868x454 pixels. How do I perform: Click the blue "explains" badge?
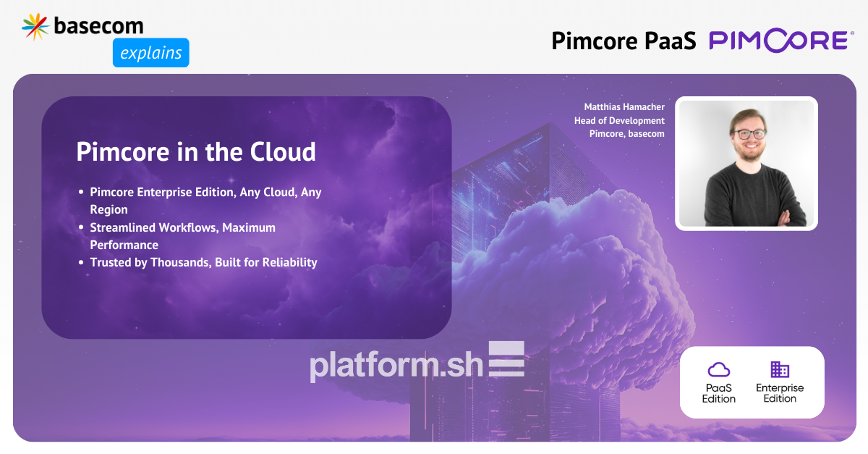[151, 53]
